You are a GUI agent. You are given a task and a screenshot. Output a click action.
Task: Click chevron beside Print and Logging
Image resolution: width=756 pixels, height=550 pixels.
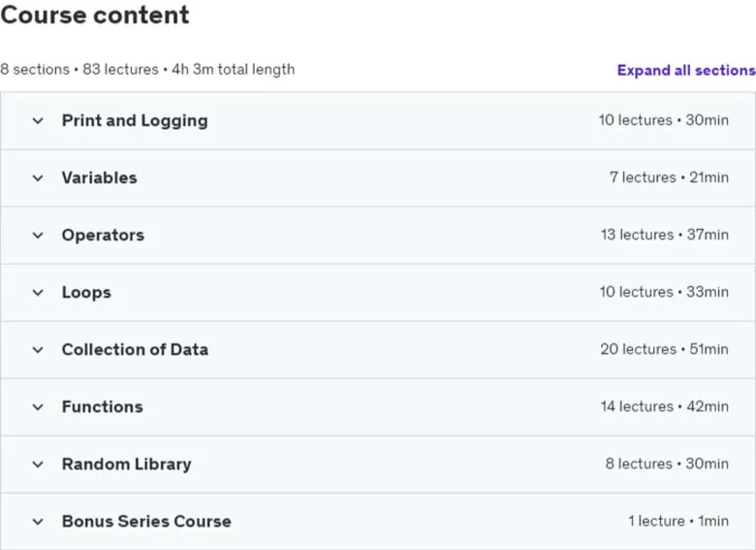coord(38,120)
